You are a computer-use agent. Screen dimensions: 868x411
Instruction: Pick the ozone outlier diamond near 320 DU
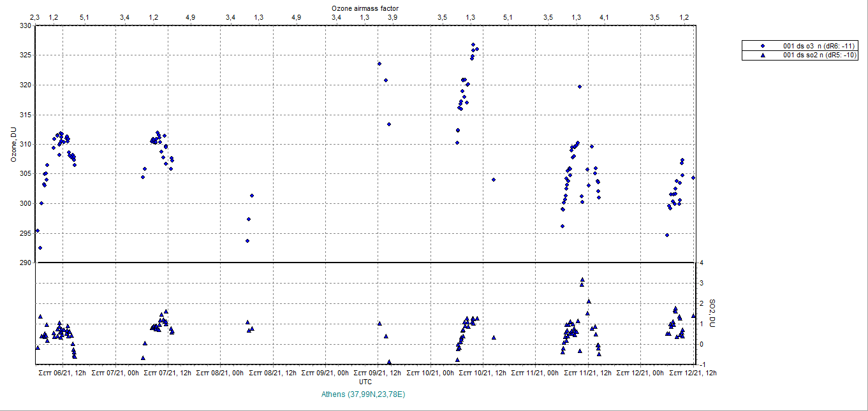click(x=579, y=87)
